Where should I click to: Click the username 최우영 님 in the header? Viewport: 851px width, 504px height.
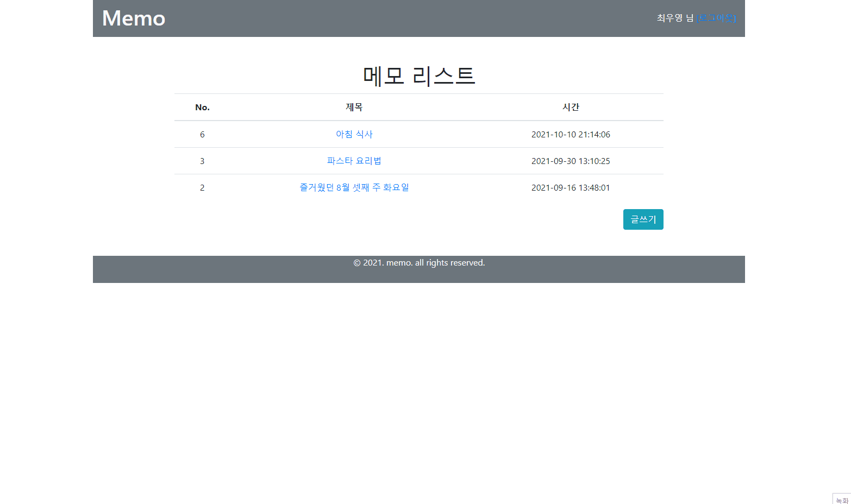(674, 18)
